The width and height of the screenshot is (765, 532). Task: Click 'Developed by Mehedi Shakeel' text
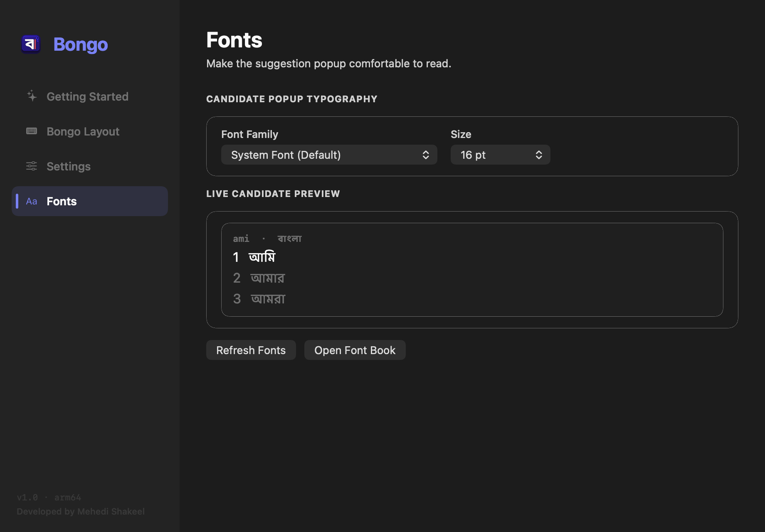click(81, 512)
